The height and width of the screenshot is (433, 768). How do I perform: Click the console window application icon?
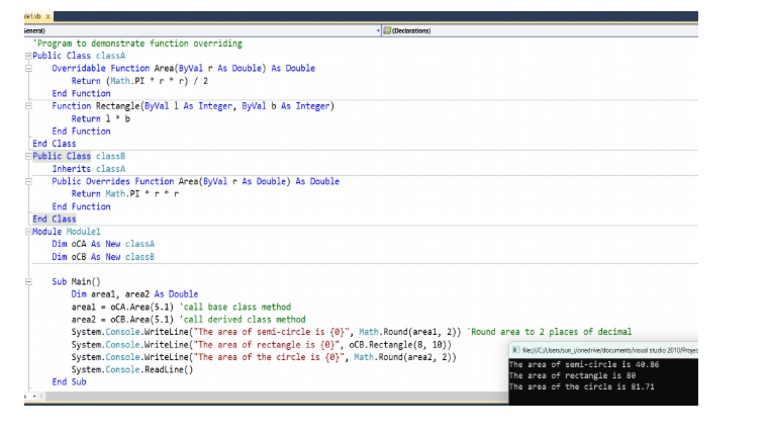pyautogui.click(x=514, y=351)
